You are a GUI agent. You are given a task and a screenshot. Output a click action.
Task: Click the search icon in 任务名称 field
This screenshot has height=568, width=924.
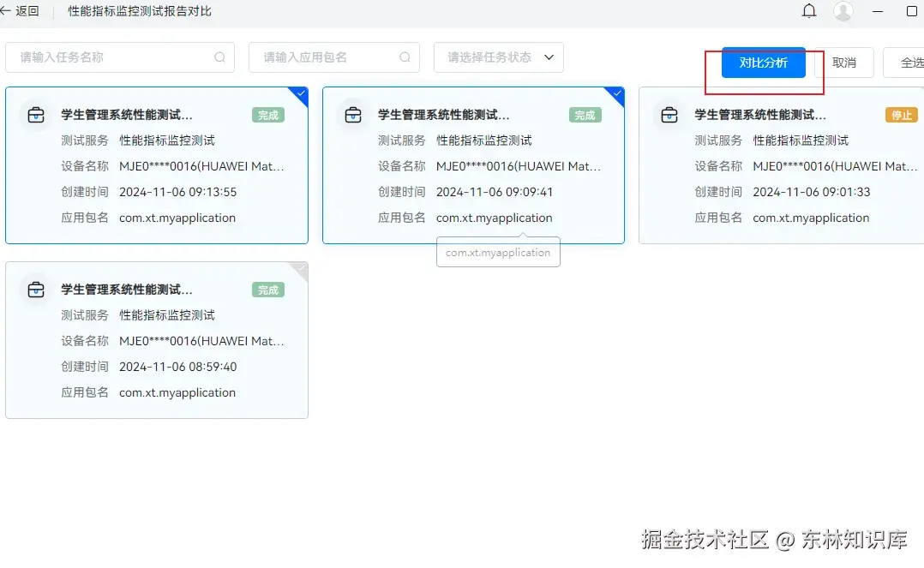click(219, 57)
